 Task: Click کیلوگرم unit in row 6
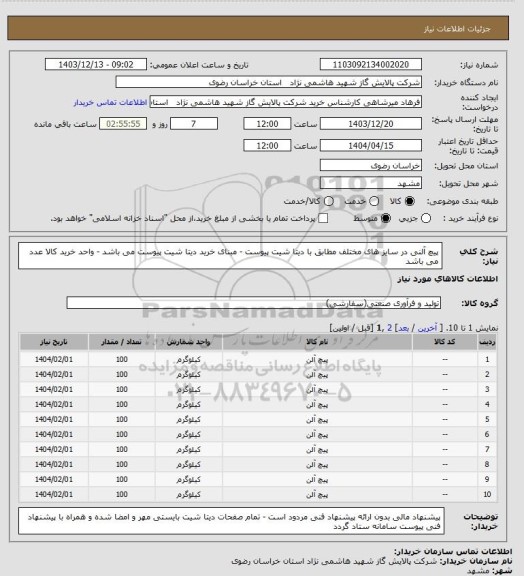coord(189,435)
